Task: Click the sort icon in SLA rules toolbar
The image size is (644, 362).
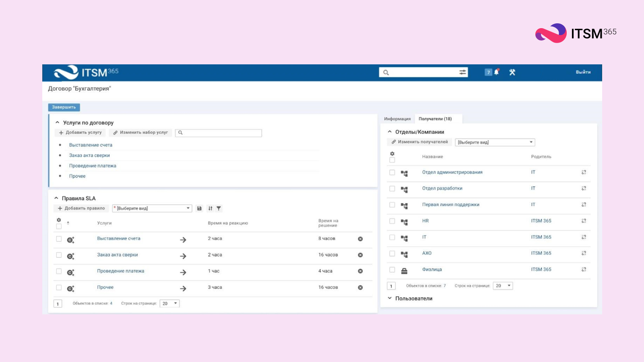Action: coord(210,208)
